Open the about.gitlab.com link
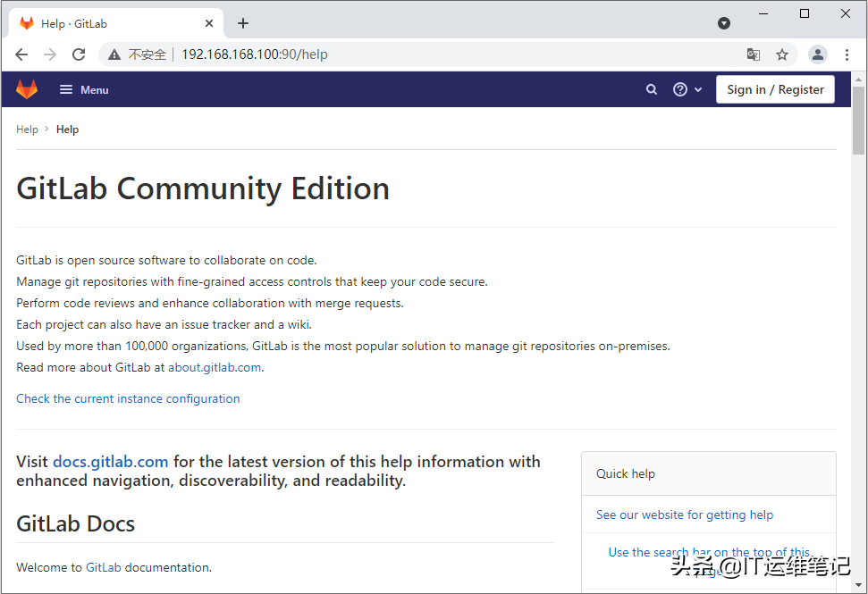Screen dimensions: 868x594 (x=215, y=367)
